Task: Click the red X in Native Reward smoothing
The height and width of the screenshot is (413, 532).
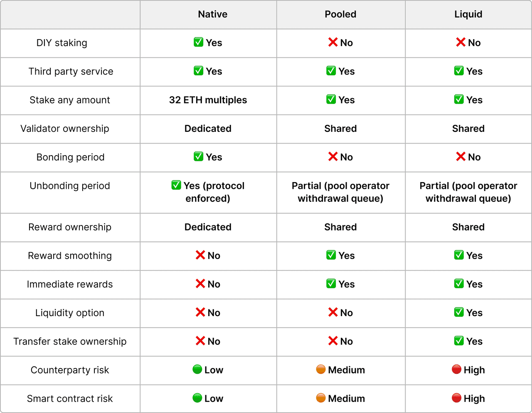Action: click(200, 255)
